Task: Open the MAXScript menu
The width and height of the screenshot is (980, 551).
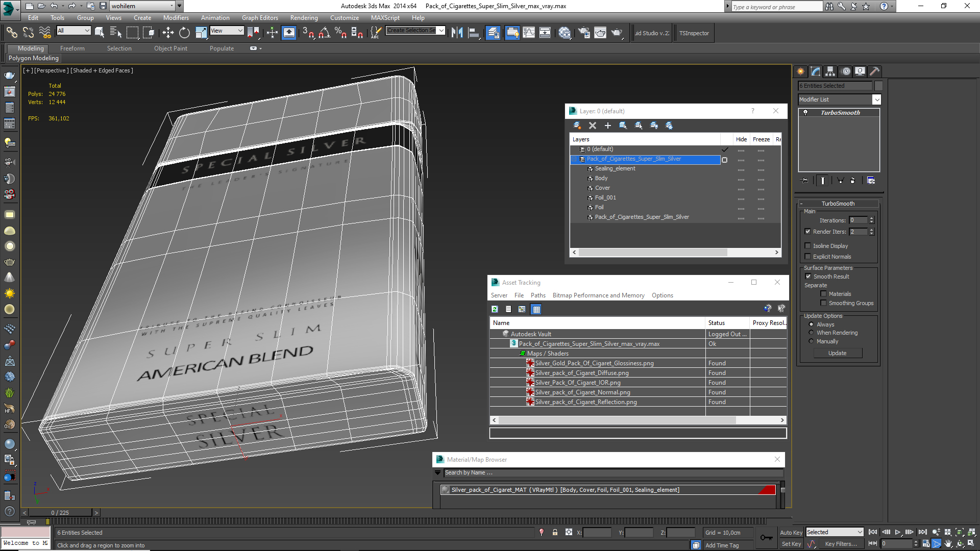Action: tap(385, 18)
